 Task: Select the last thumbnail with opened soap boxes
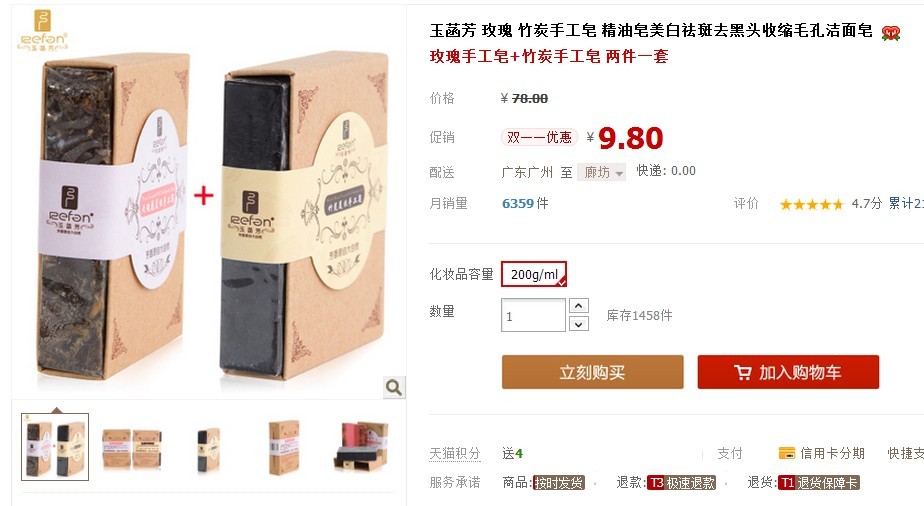coord(361,446)
